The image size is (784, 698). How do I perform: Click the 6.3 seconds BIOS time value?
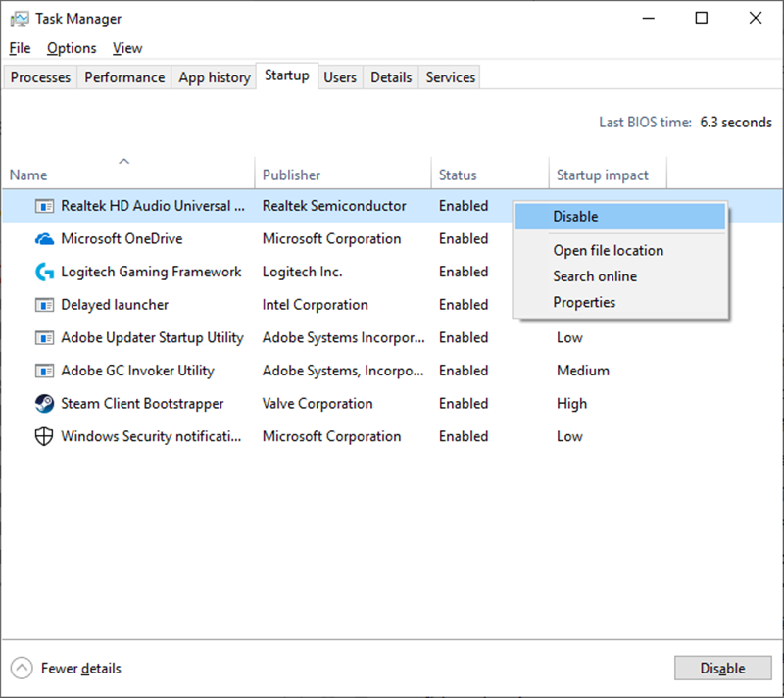736,123
